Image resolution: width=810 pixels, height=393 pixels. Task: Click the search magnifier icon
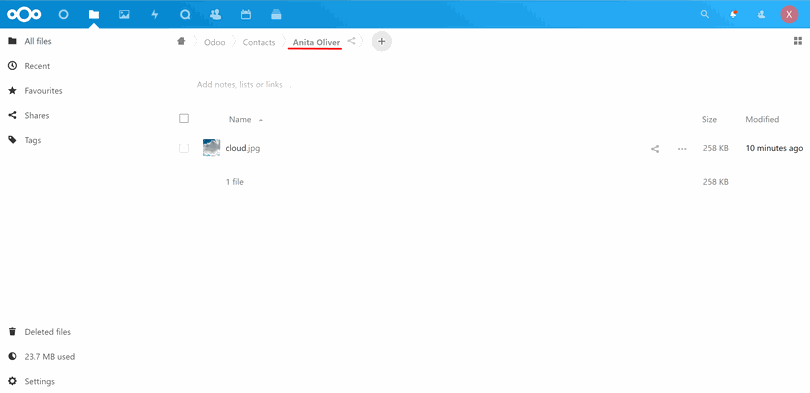coord(705,14)
